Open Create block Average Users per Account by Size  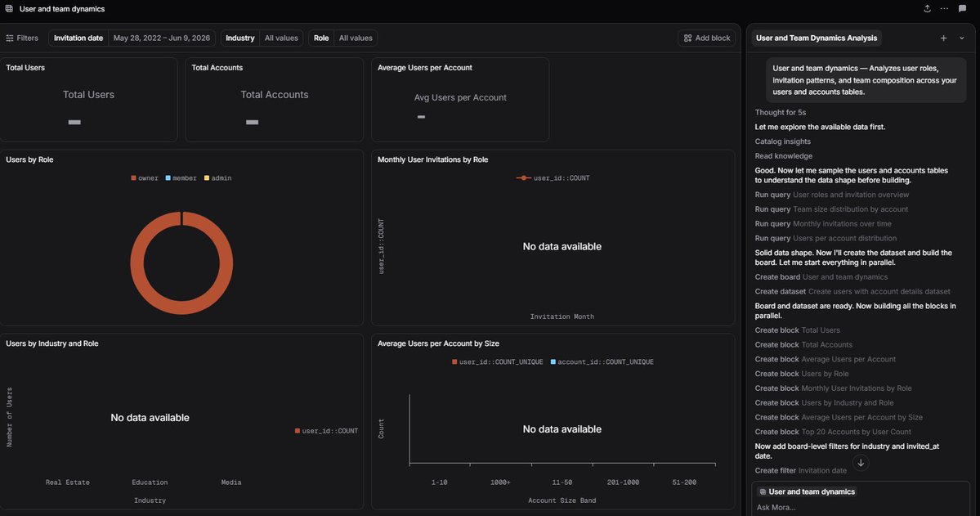coord(839,417)
